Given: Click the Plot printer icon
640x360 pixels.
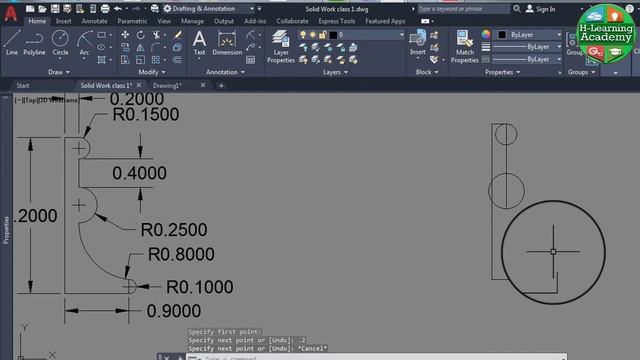Looking at the screenshot, I should point(105,9).
